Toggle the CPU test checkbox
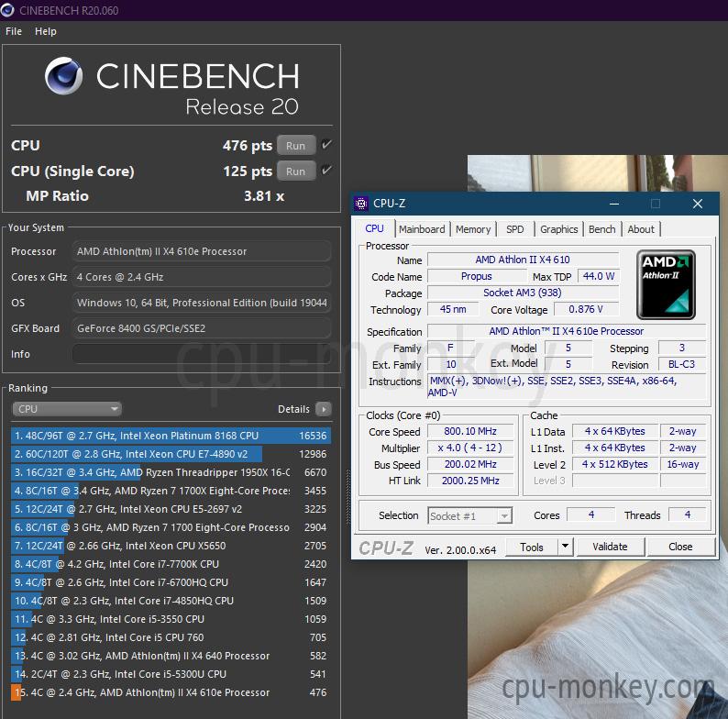Image resolution: width=728 pixels, height=719 pixels. (326, 145)
